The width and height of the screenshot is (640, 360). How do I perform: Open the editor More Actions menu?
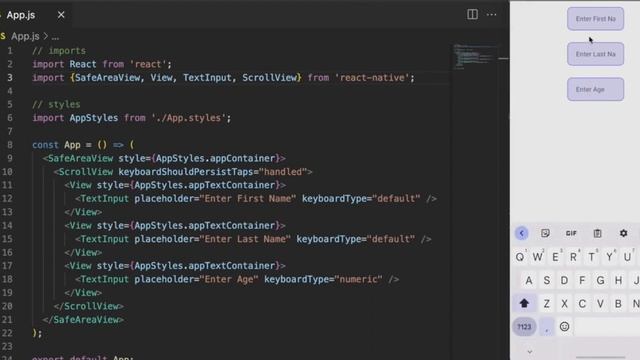491,14
